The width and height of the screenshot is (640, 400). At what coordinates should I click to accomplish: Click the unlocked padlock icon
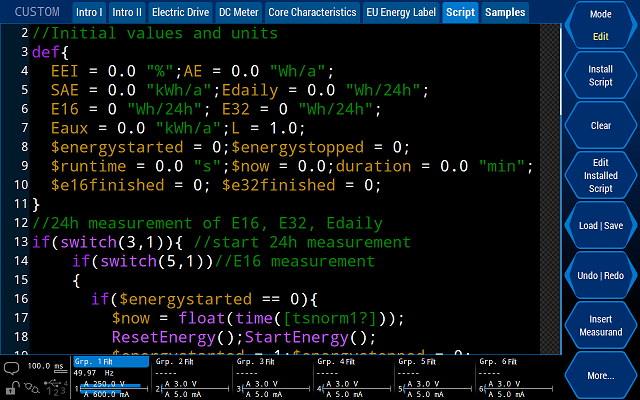tap(12, 388)
